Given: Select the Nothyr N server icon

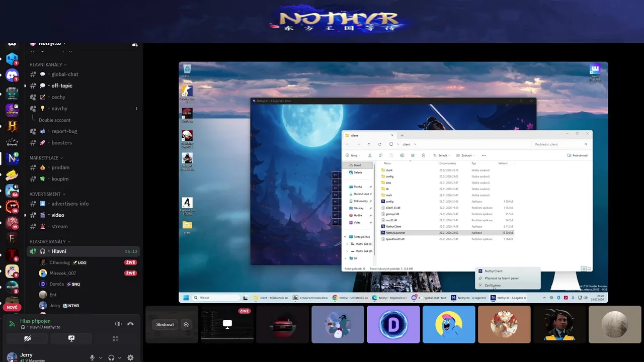Looking at the screenshot, I should point(12,158).
